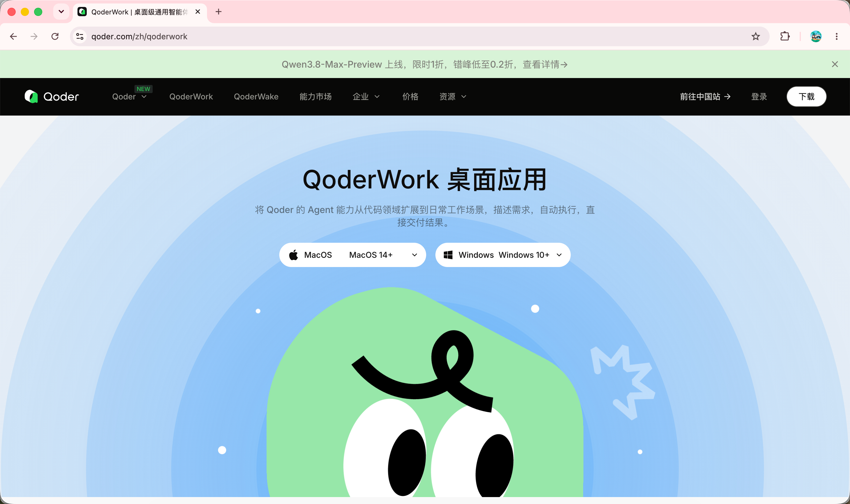
Task: Reload the current page
Action: click(55, 36)
